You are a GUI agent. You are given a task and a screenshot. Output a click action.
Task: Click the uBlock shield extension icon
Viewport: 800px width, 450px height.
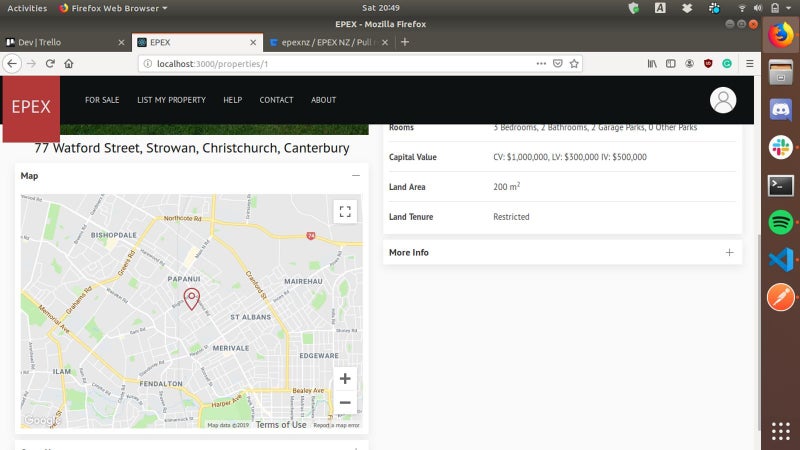point(708,64)
